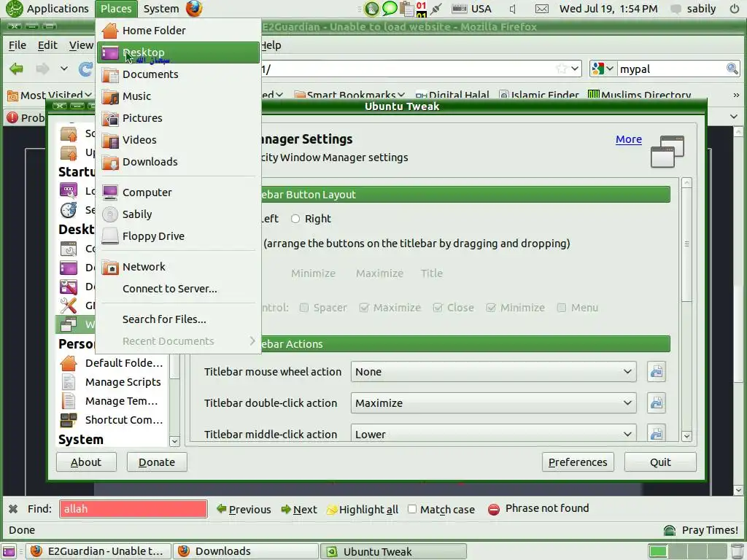Image resolution: width=747 pixels, height=560 pixels.
Task: Click the Downloads folder icon in menu
Action: 110,162
